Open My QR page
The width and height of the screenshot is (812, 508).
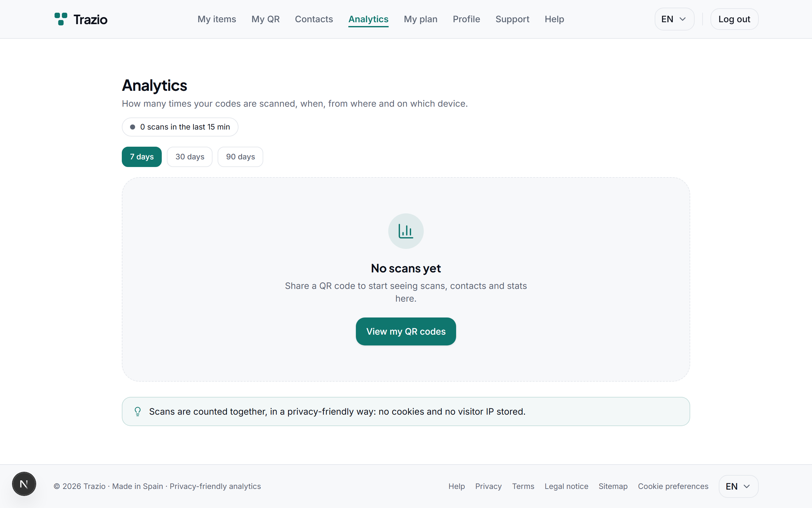click(x=265, y=19)
